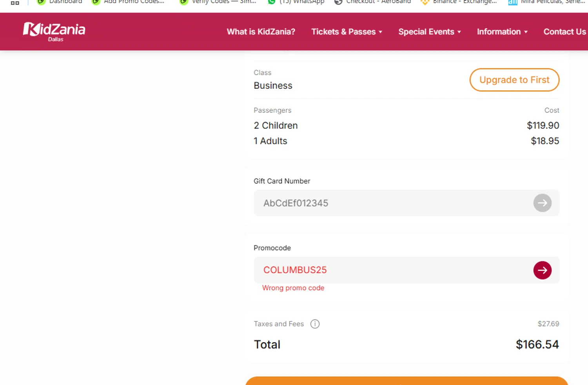
Task: Apply promo code with red arrow button
Action: tap(542, 270)
